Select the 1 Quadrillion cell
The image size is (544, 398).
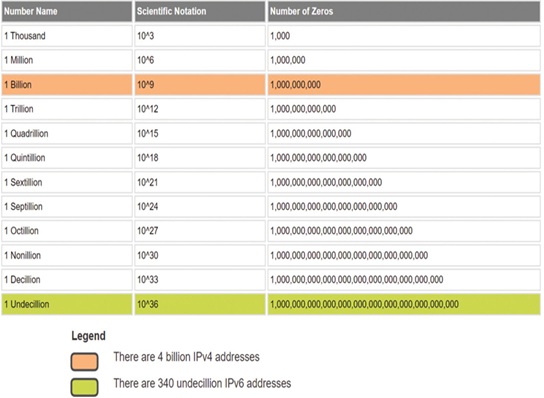[67, 134]
